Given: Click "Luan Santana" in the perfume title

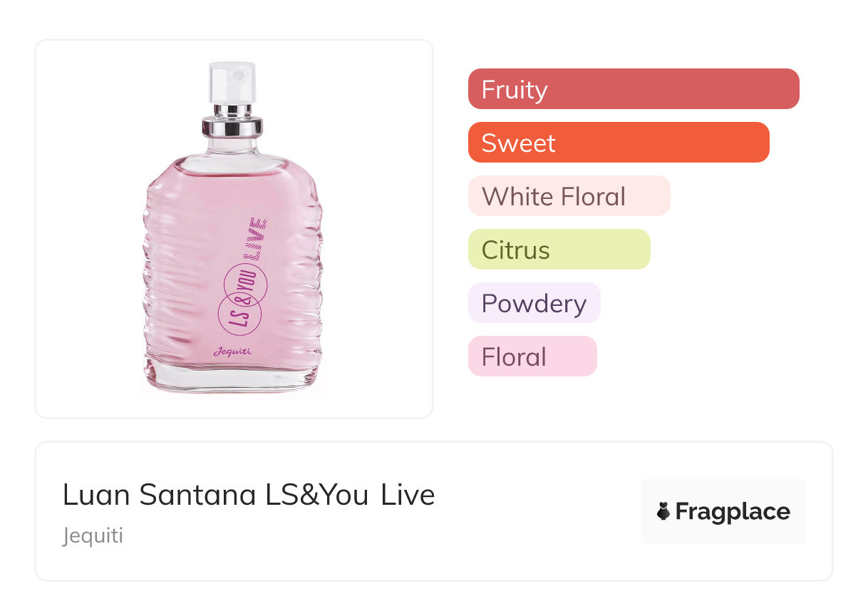Looking at the screenshot, I should pos(159,495).
